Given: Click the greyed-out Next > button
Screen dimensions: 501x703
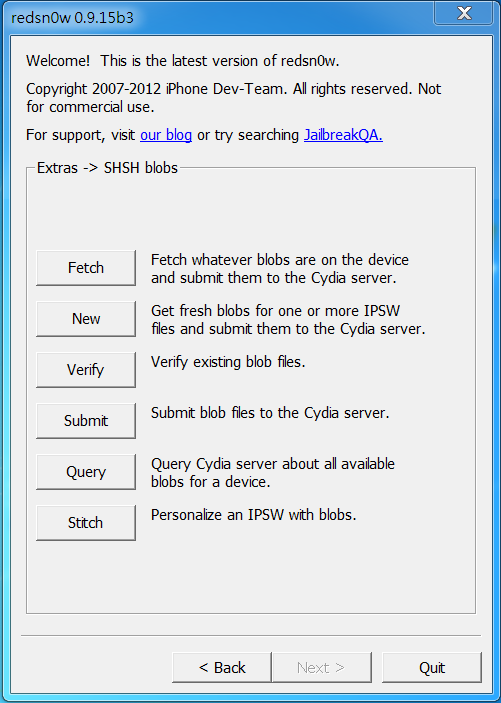Looking at the screenshot, I should (322, 668).
